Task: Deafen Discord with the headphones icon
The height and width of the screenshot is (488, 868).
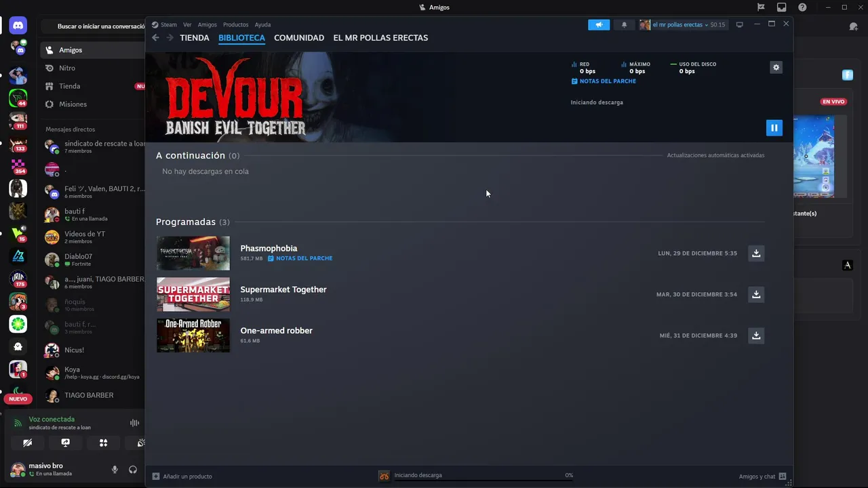Action: (x=133, y=469)
